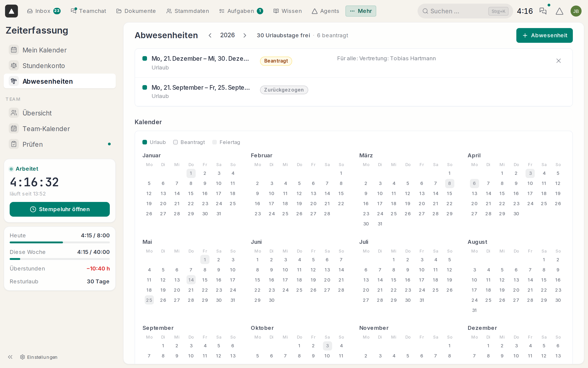588x368 pixels.
Task: Open Einstellungen settings
Action: point(39,357)
